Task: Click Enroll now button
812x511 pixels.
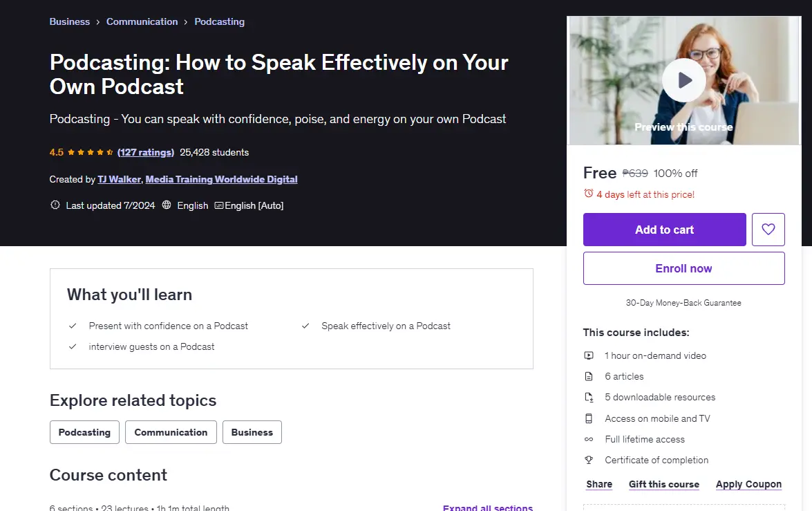Action: click(x=683, y=268)
